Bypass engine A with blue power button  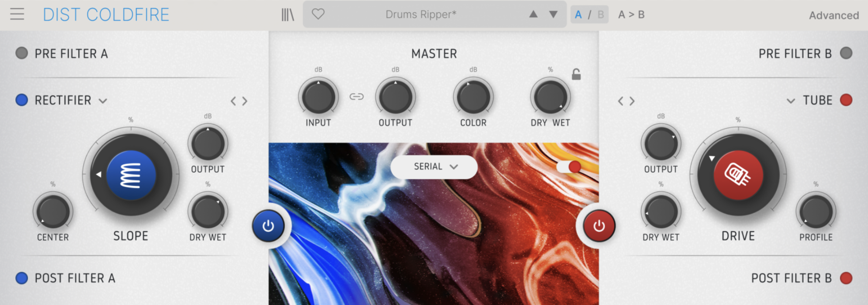pos(268,226)
